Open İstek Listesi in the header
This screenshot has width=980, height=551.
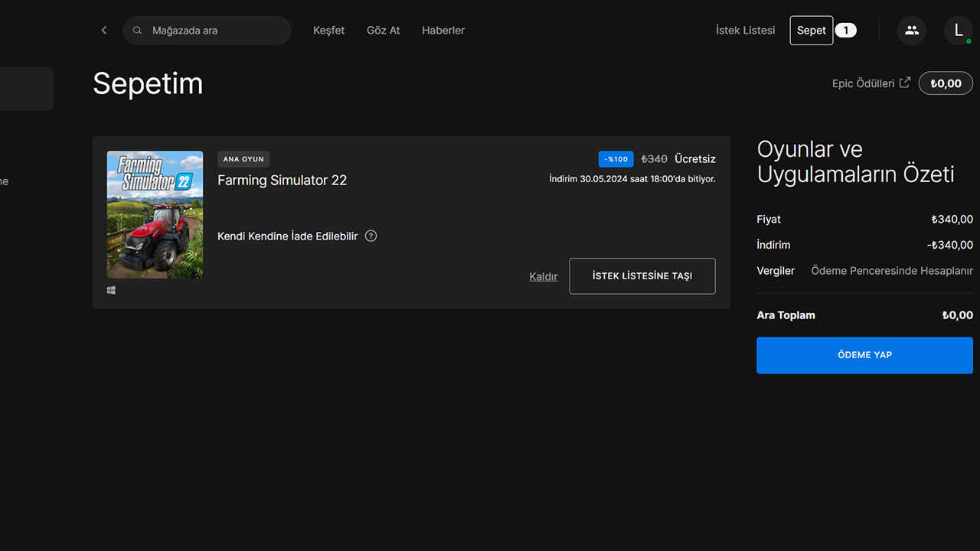(745, 31)
